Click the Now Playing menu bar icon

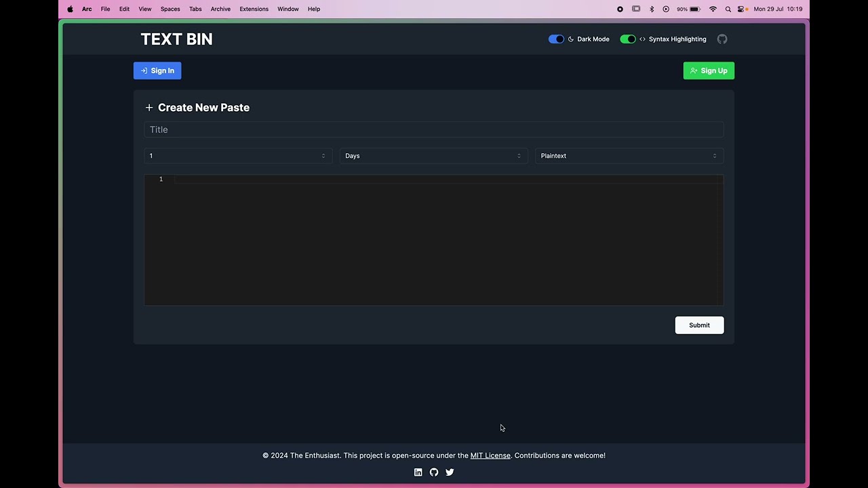click(x=666, y=9)
